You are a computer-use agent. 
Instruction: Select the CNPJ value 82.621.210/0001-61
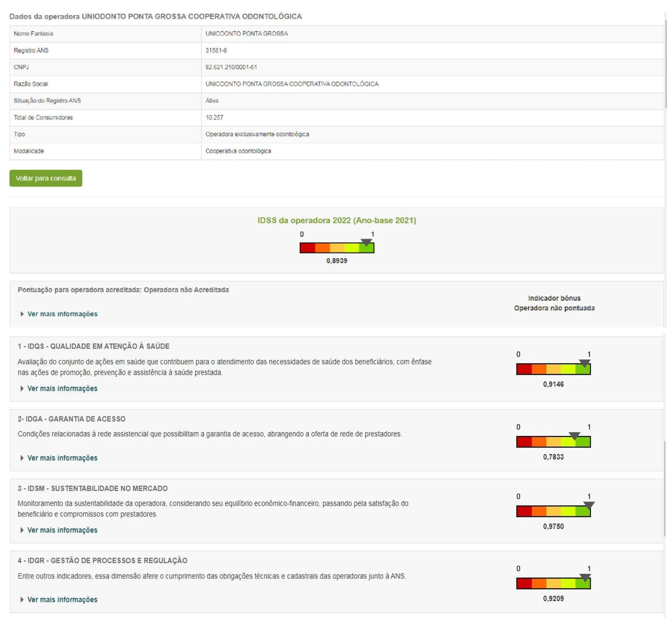(x=231, y=67)
